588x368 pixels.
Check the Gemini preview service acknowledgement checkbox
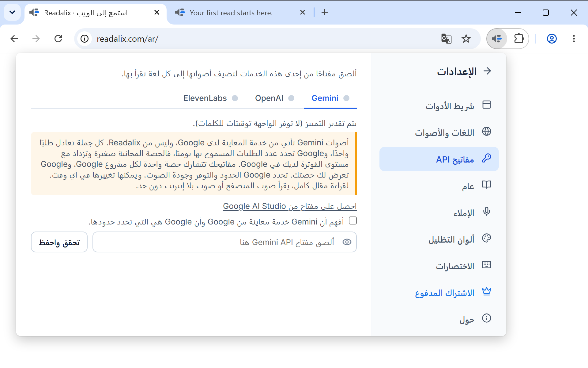click(x=353, y=220)
